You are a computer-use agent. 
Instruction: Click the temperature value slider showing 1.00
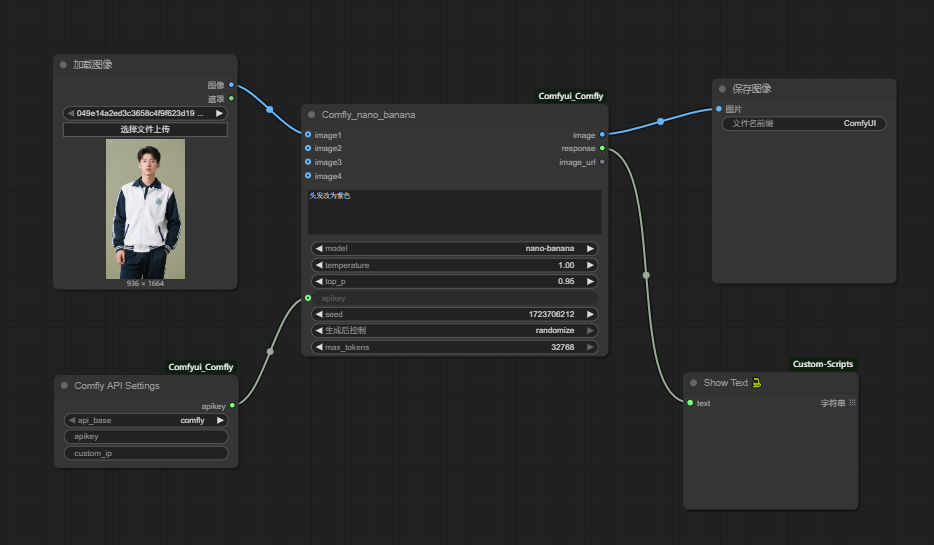pyautogui.click(x=454, y=265)
